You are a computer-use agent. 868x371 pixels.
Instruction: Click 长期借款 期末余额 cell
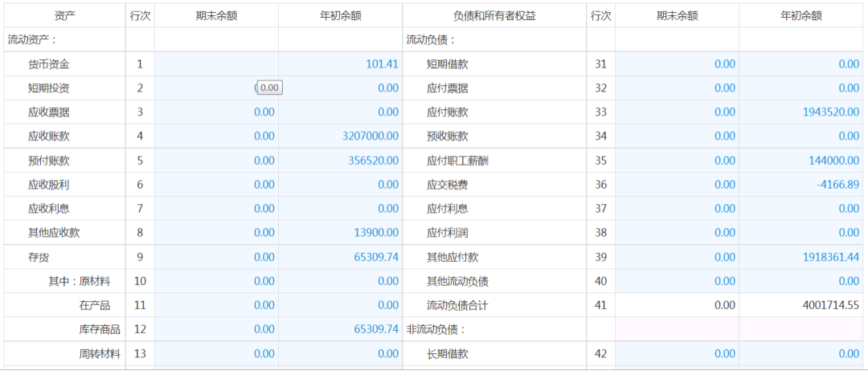(x=677, y=353)
